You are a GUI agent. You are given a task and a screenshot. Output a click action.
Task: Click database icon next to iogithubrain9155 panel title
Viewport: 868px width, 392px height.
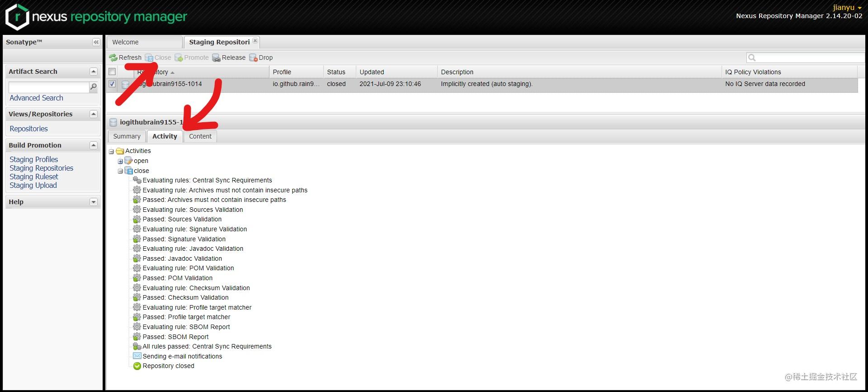coord(113,122)
